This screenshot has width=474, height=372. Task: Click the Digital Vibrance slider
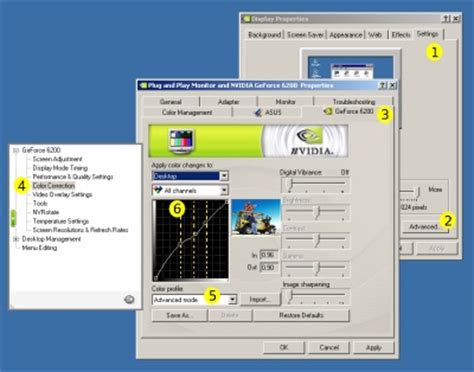[x=315, y=184]
